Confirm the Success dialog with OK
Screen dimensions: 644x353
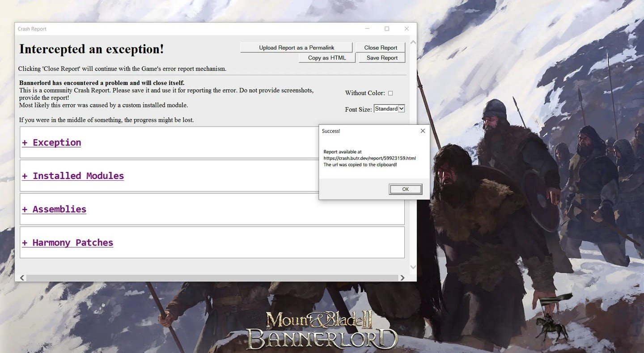point(405,189)
